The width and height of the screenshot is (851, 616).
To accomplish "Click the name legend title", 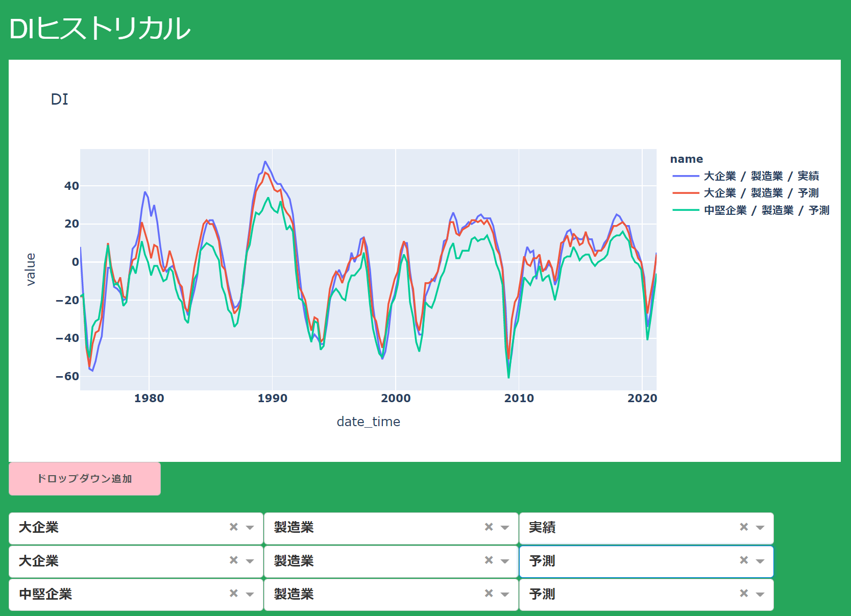I will click(x=687, y=159).
